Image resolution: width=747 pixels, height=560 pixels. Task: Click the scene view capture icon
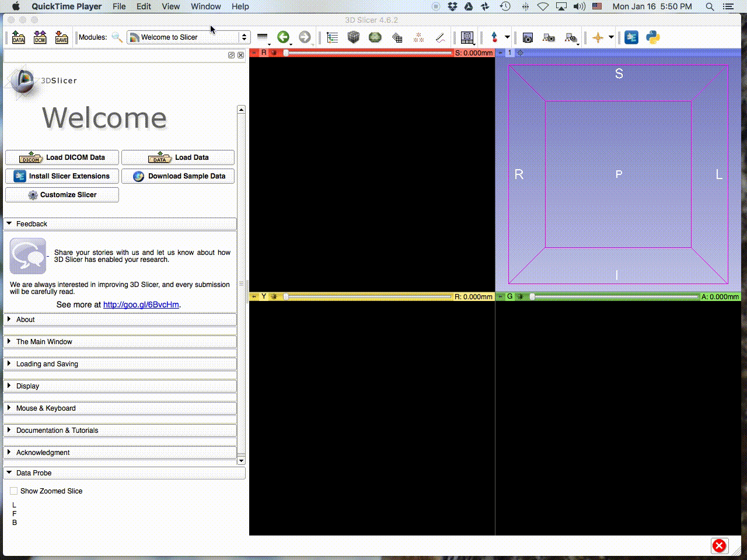click(x=549, y=37)
